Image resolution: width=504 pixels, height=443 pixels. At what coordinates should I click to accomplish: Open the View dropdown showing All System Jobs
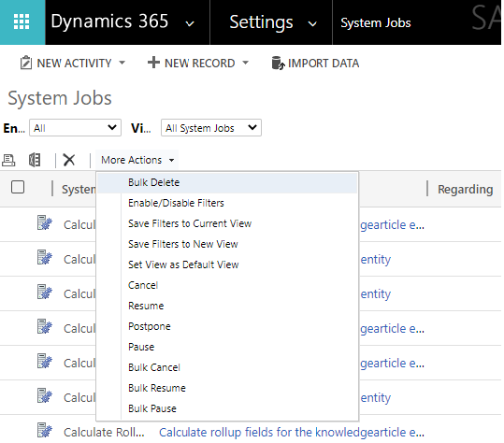211,128
